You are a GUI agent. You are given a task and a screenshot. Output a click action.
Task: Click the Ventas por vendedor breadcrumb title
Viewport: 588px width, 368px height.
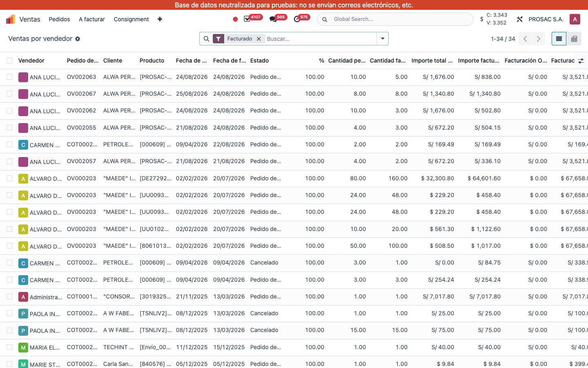pyautogui.click(x=40, y=38)
